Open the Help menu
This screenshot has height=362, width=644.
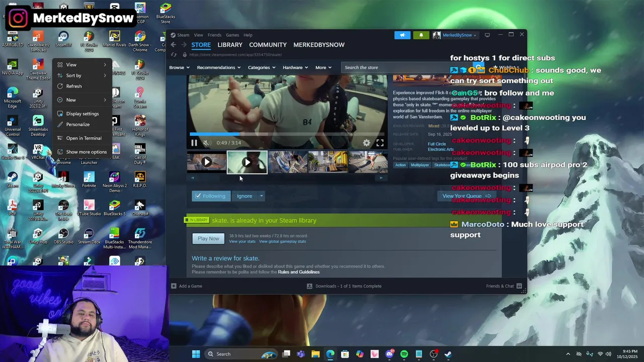(248, 35)
